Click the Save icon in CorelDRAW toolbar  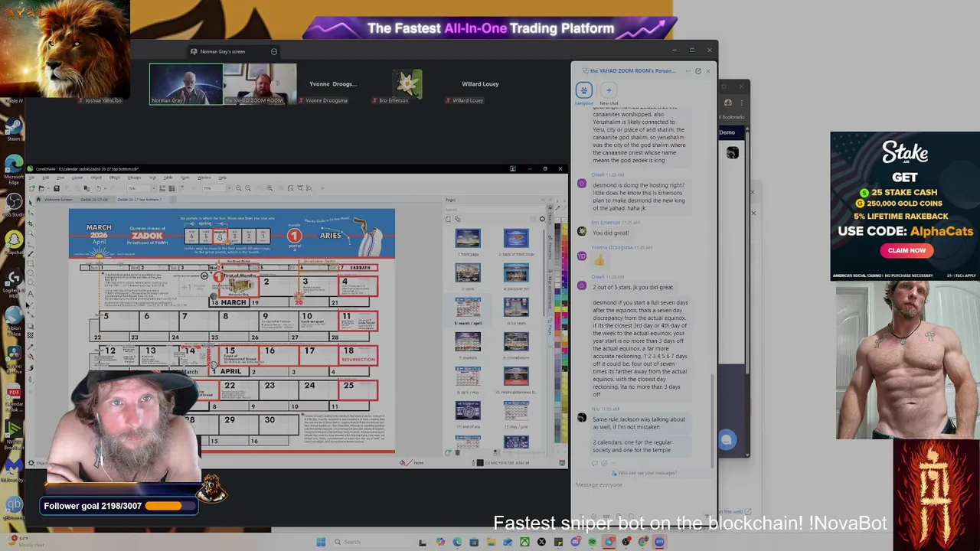click(x=56, y=188)
